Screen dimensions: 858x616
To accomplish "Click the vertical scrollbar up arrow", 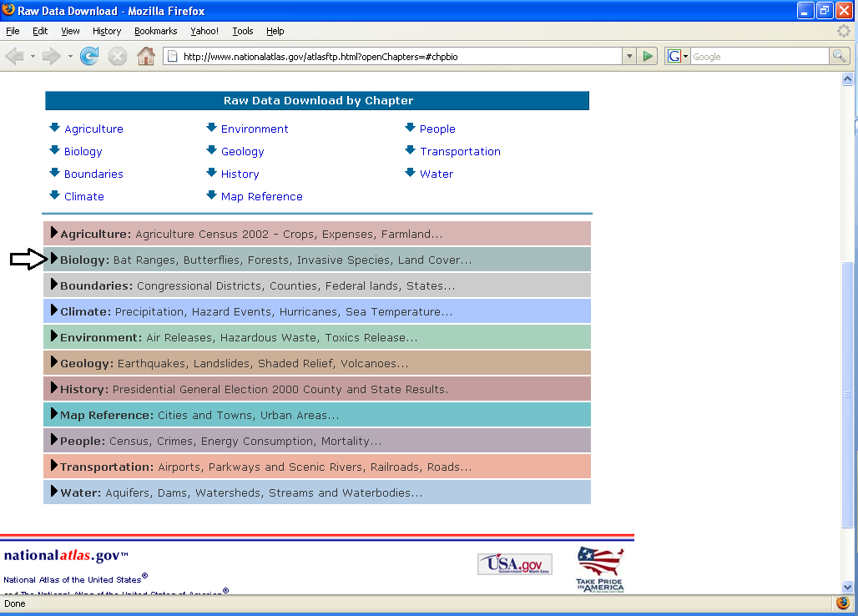I will click(847, 79).
